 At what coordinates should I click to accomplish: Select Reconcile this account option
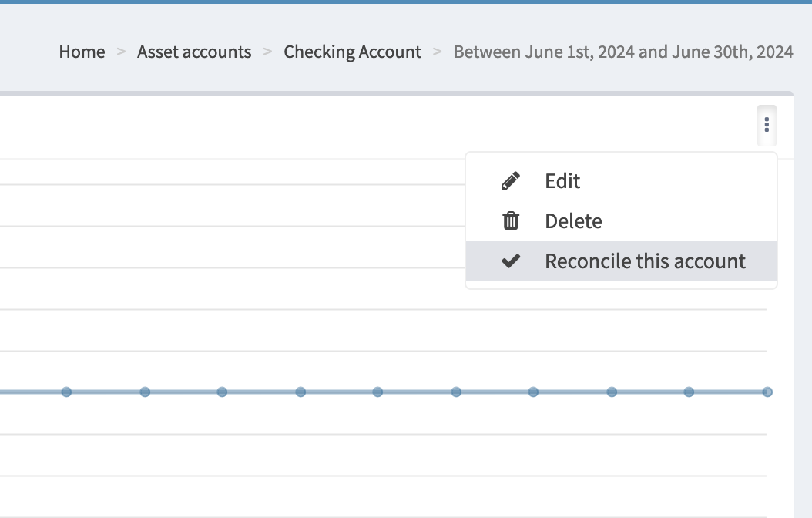click(645, 261)
